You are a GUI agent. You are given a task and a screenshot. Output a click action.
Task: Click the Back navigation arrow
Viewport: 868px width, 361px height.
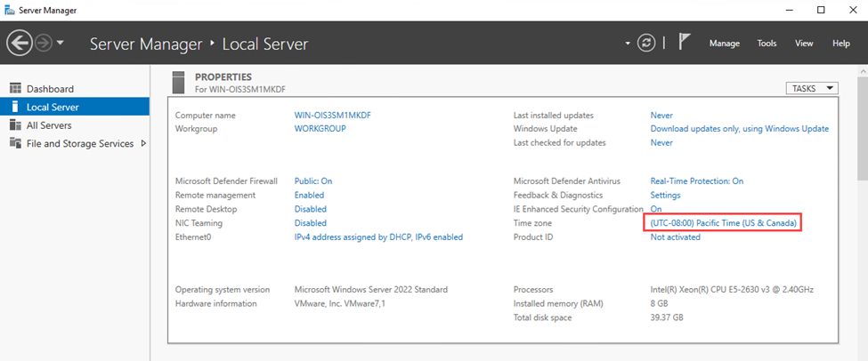(20, 43)
